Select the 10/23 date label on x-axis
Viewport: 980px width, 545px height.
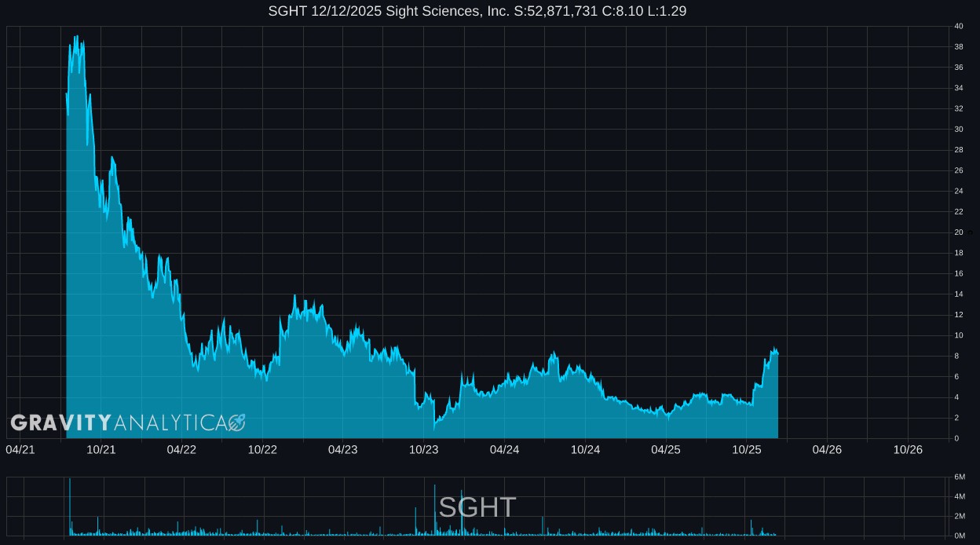(424, 450)
